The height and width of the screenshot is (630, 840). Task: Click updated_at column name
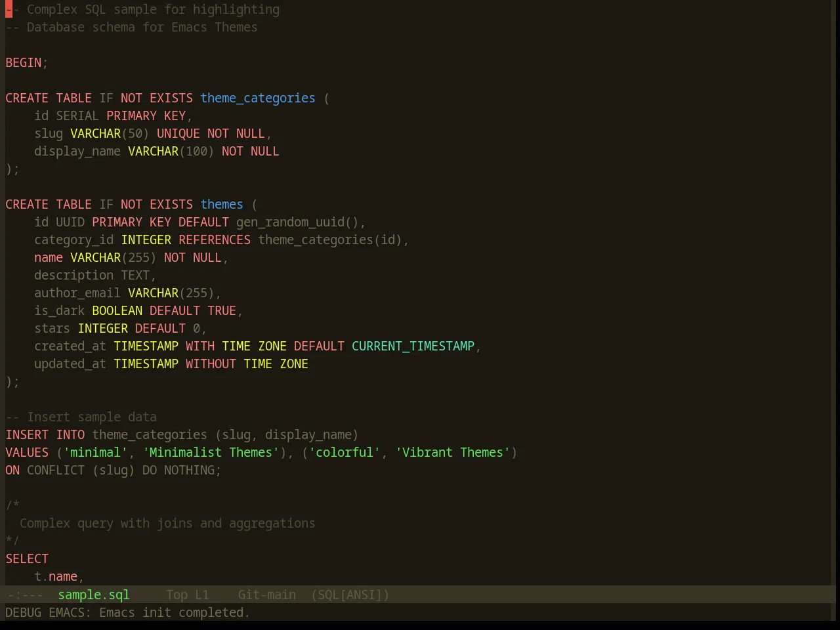(x=70, y=364)
